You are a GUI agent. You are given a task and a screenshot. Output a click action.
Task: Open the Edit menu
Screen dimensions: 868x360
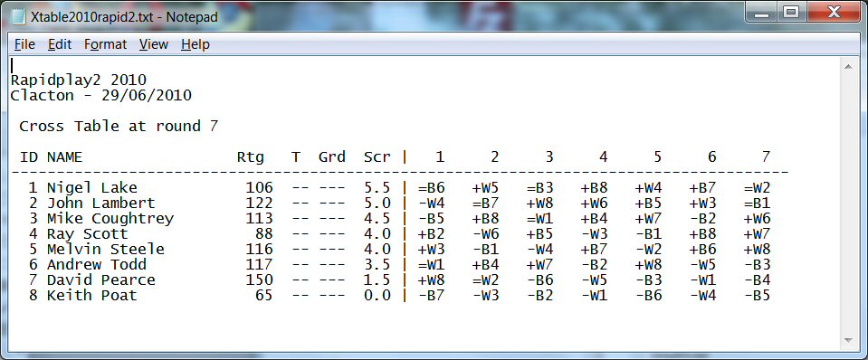(x=60, y=44)
